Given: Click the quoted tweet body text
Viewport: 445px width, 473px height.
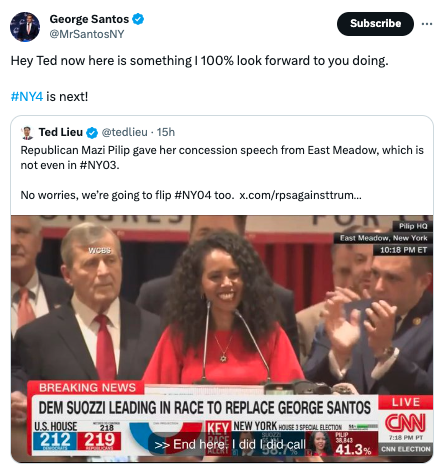Looking at the screenshot, I should [222, 172].
